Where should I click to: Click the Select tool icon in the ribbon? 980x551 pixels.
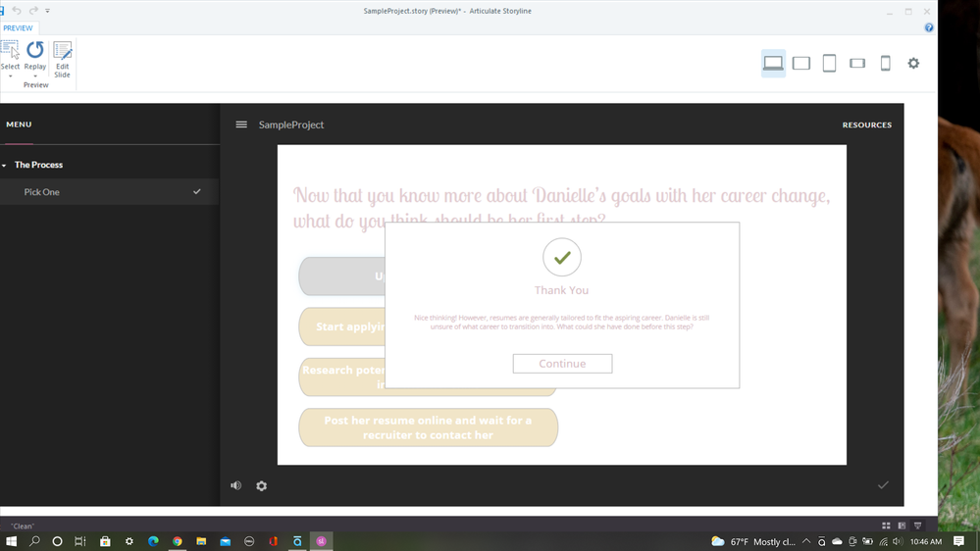click(10, 50)
